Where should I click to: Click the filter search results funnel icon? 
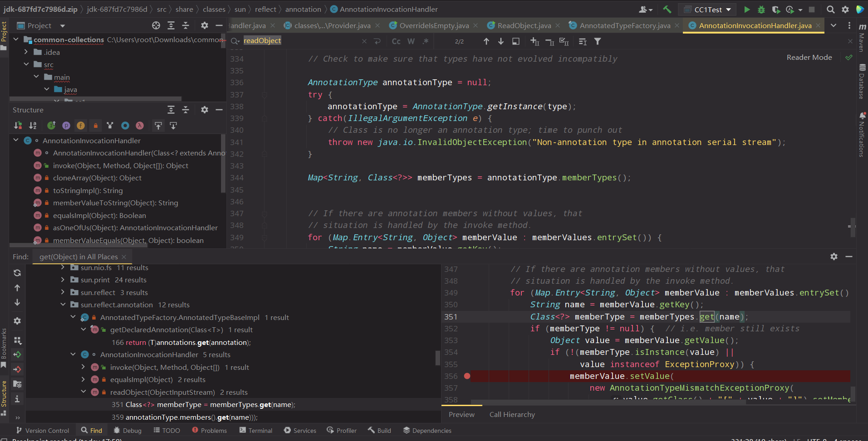point(598,41)
